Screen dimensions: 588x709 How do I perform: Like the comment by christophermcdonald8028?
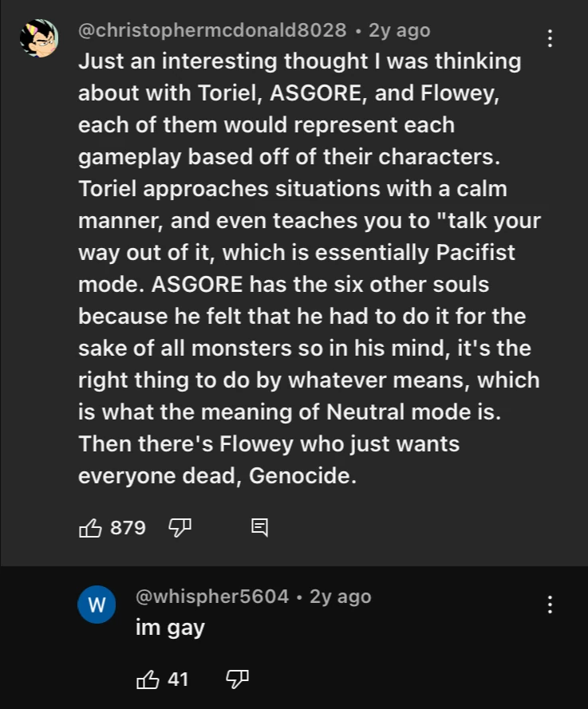point(90,527)
